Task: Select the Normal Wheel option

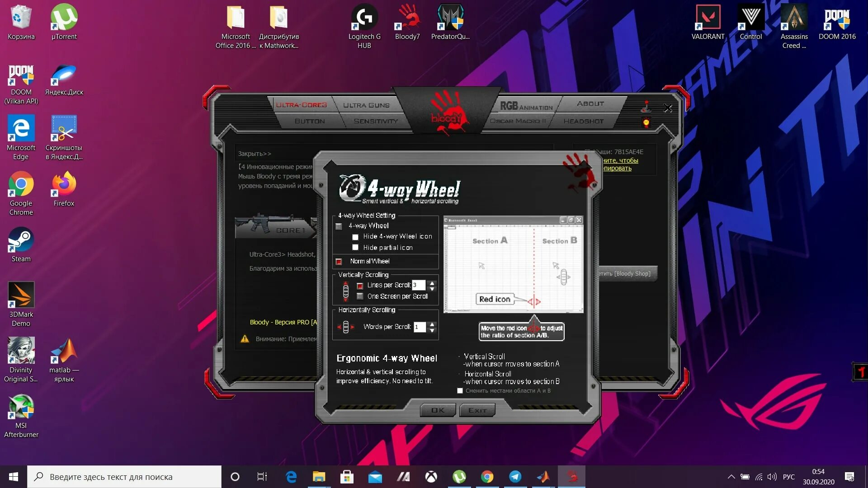Action: [x=339, y=262]
